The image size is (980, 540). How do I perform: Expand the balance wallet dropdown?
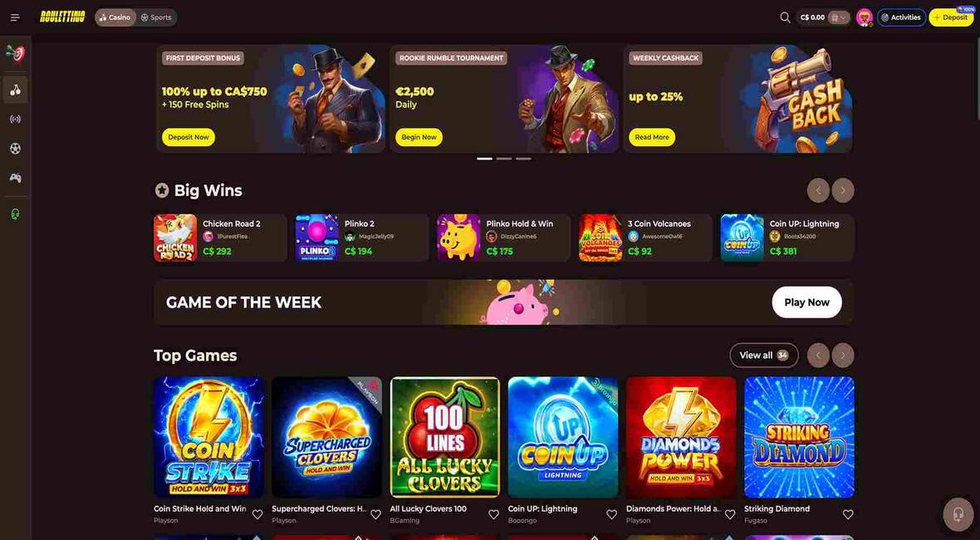(840, 17)
